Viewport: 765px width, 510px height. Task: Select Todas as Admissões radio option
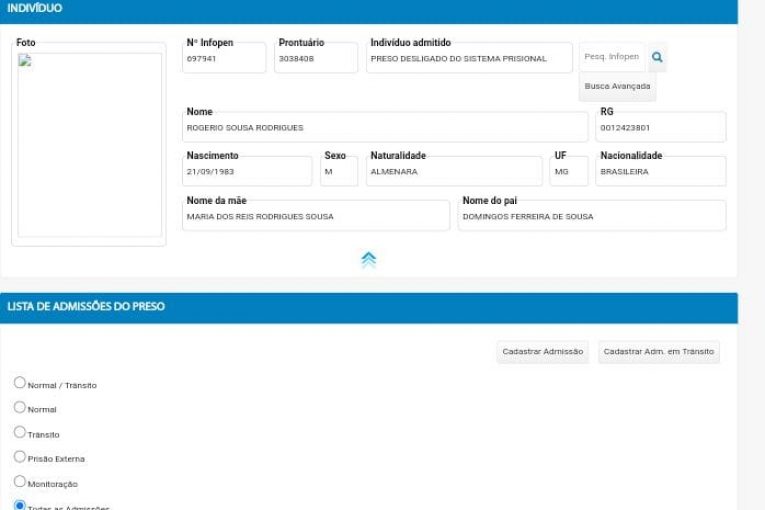pyautogui.click(x=20, y=506)
